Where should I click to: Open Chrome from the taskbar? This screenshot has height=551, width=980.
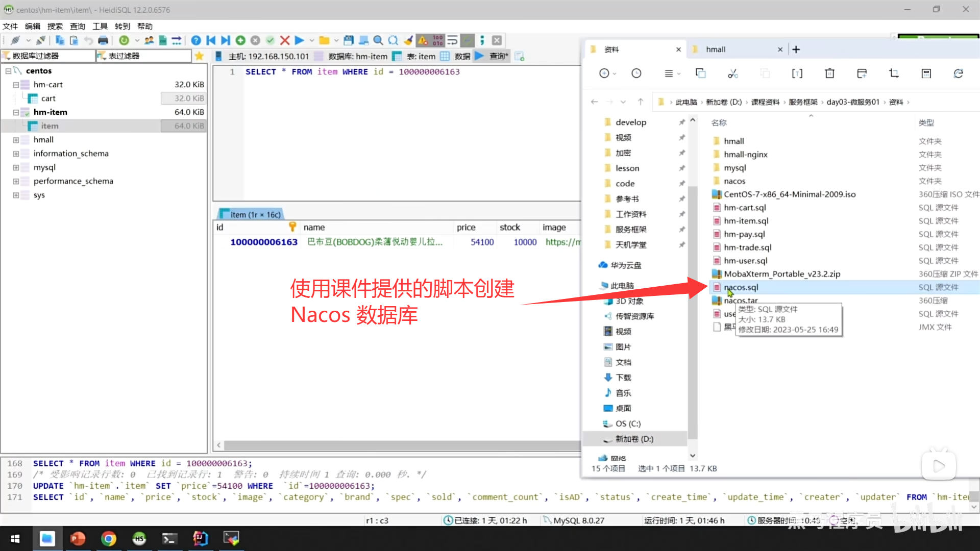(x=109, y=538)
